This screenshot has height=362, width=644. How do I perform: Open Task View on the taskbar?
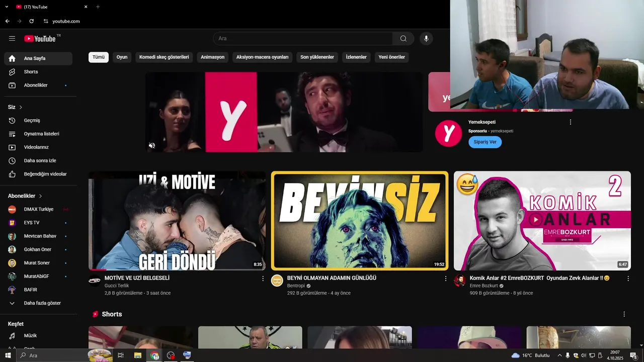click(121, 355)
